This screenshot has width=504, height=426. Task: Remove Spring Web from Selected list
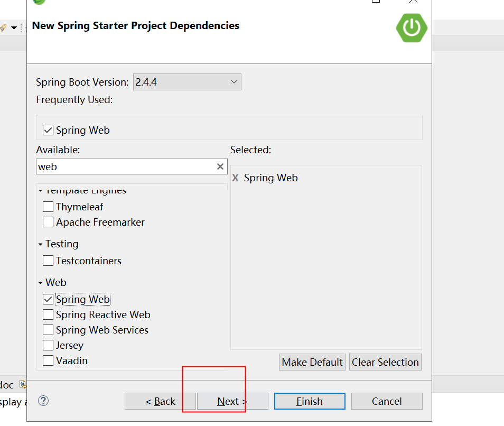235,178
